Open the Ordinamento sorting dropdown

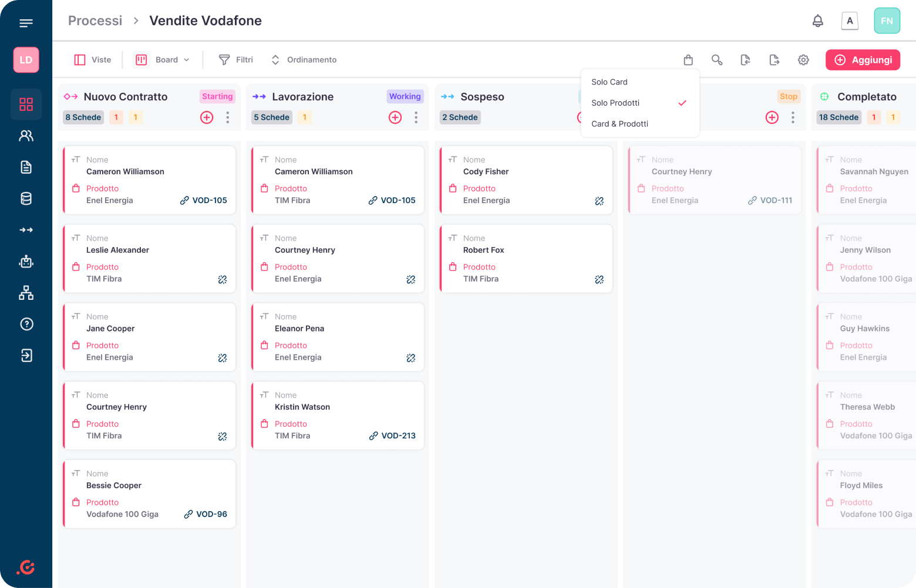click(x=304, y=60)
